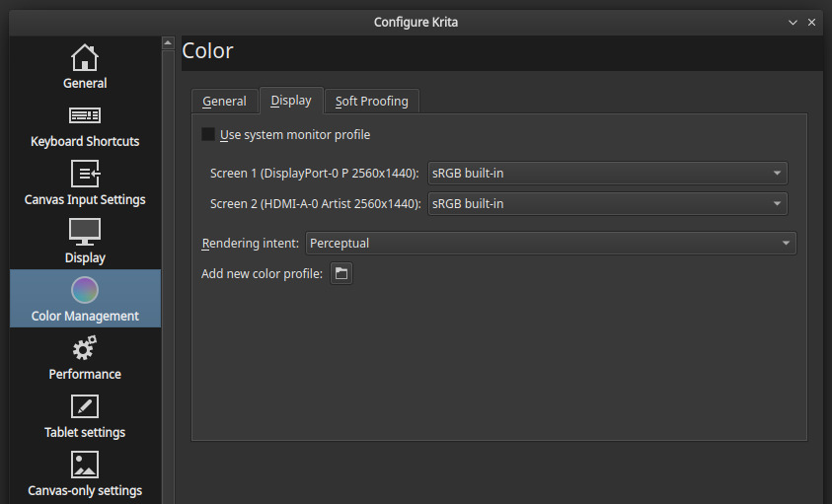The width and height of the screenshot is (832, 504).
Task: Click the 'Use system monitor profile' label text
Action: (x=295, y=135)
